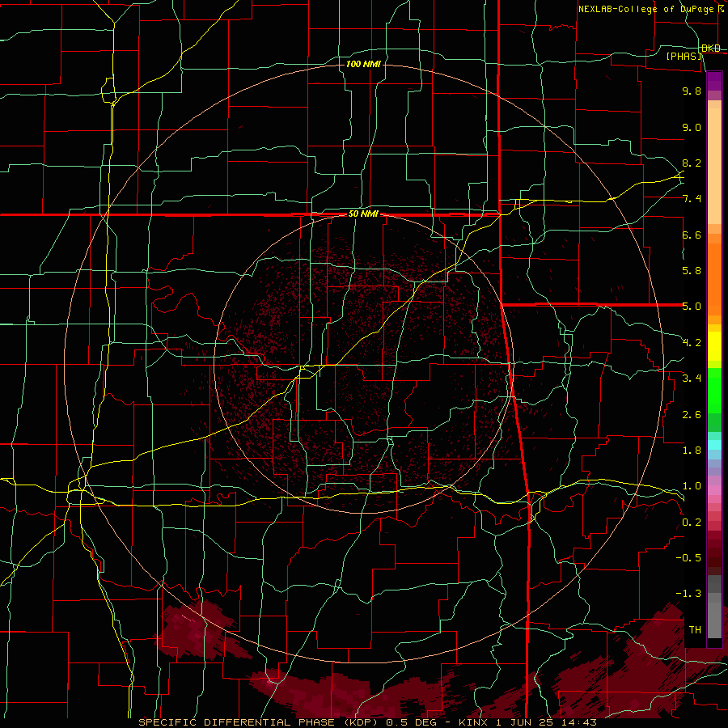Click the bright green band of the color scale
The width and height of the screenshot is (728, 728).
click(714, 390)
